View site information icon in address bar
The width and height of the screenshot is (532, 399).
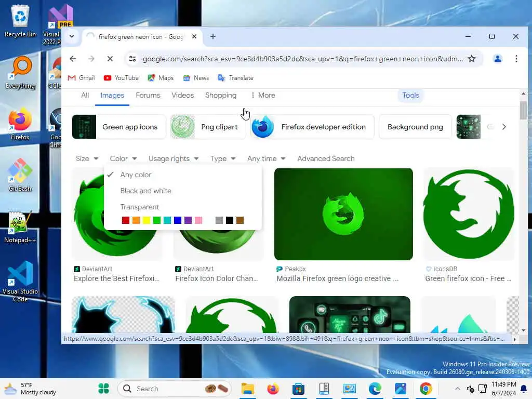[x=132, y=59]
